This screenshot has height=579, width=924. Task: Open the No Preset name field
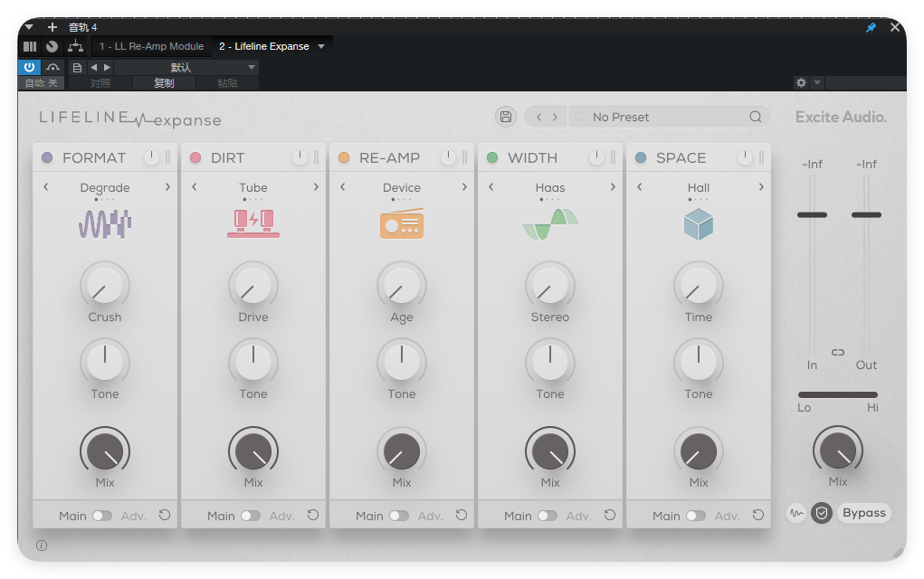click(x=621, y=118)
